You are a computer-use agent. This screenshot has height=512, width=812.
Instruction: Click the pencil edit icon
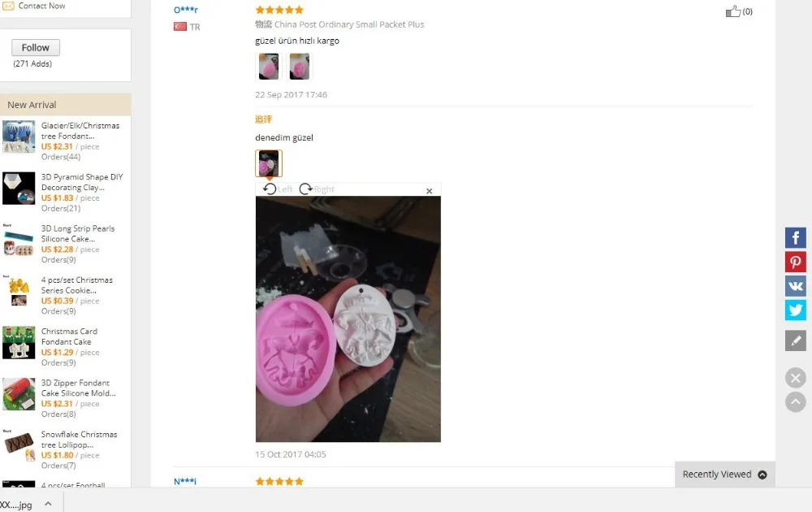(x=796, y=341)
